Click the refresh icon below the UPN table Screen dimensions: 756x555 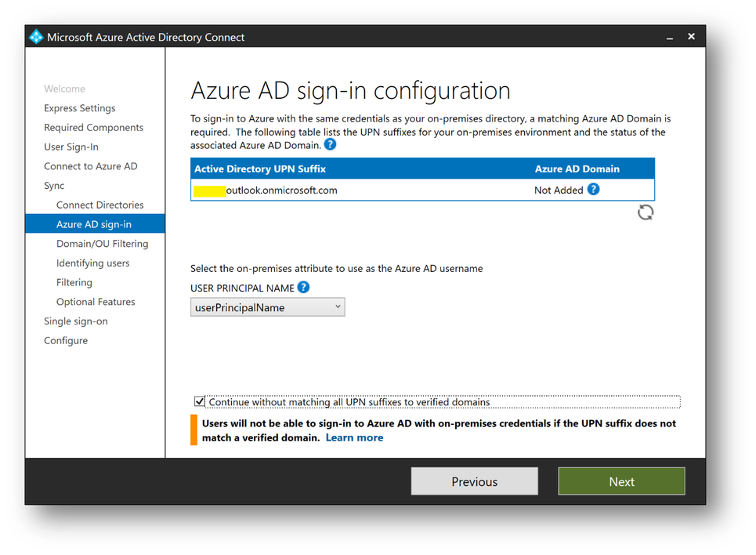(x=646, y=212)
